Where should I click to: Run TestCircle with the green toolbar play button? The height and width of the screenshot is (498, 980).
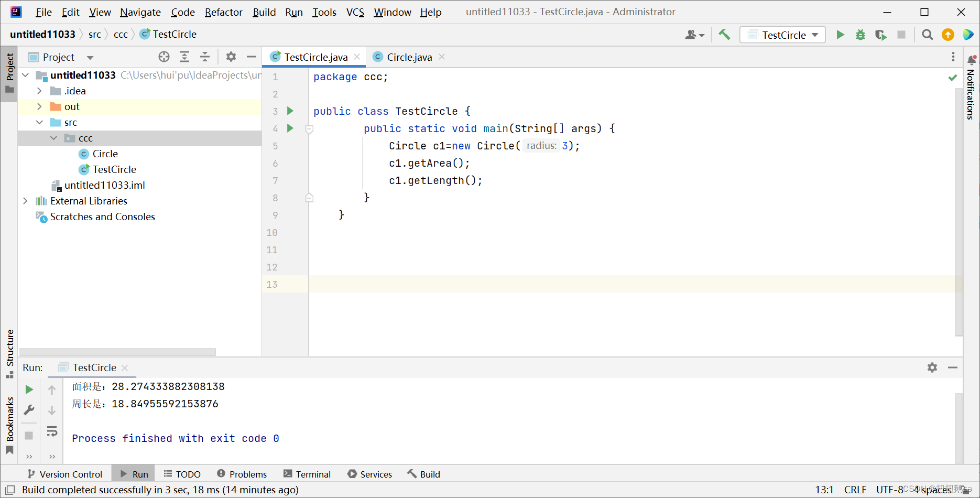[x=840, y=35]
